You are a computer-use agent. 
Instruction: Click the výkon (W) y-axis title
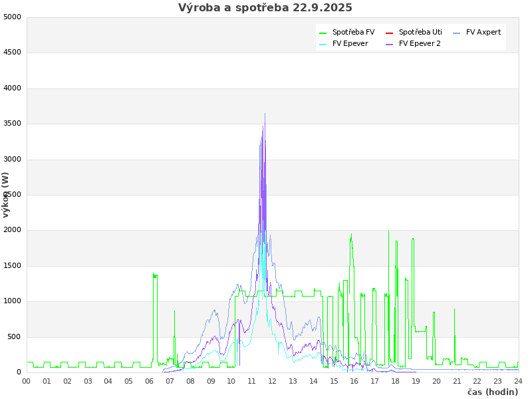(x=6, y=194)
